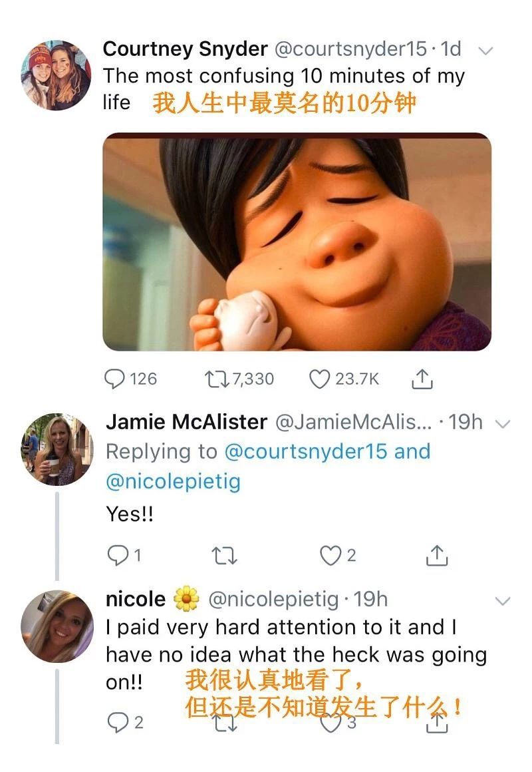532x772 pixels.
Task: Share nicole's tweet
Action: [436, 722]
